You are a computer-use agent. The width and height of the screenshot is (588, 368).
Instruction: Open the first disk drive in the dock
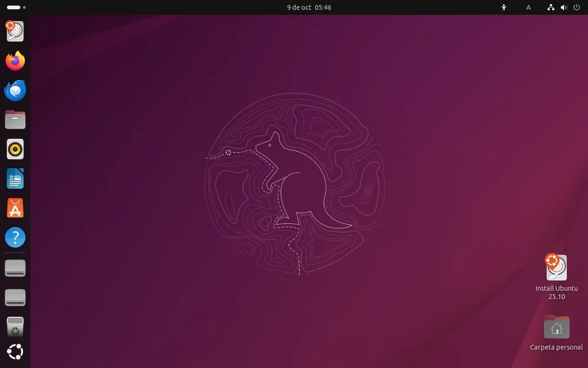click(x=15, y=268)
